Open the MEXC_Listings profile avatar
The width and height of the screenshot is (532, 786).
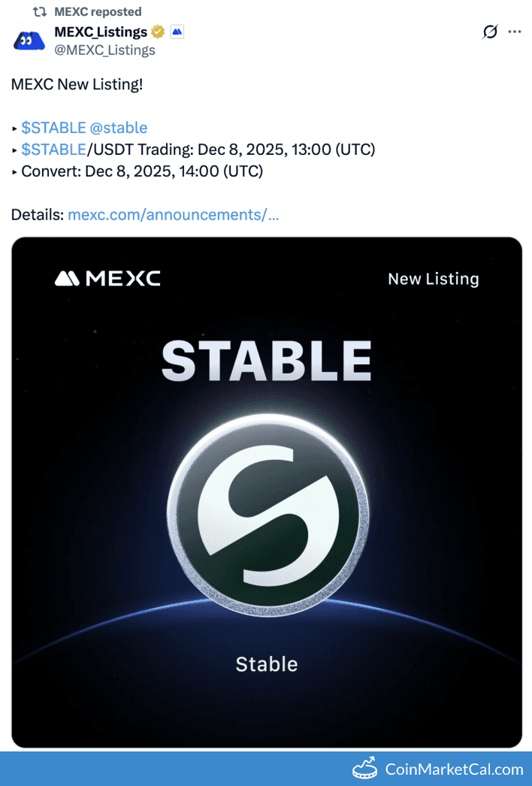click(29, 40)
